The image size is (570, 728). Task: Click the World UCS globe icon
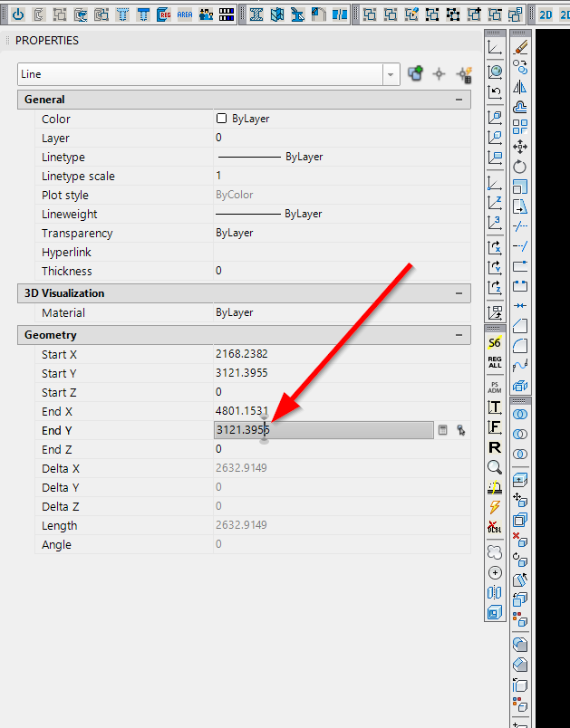pos(495,71)
